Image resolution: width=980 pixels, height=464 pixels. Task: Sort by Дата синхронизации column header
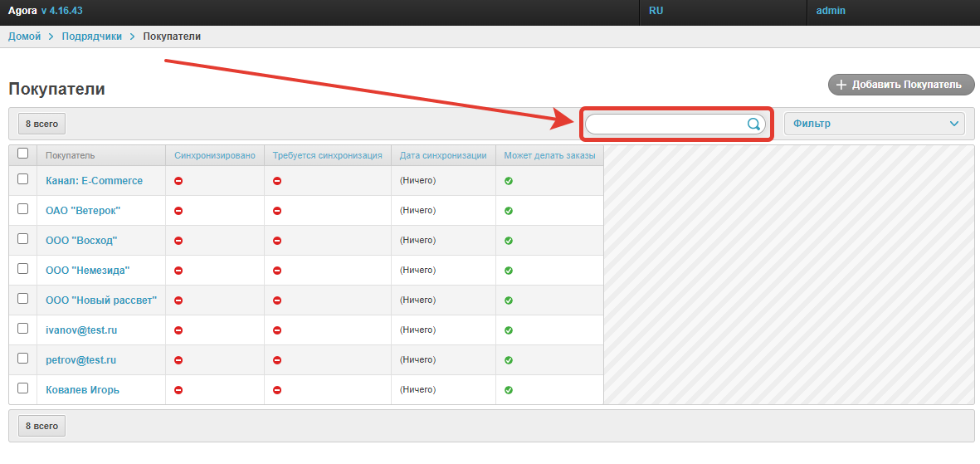click(x=442, y=155)
